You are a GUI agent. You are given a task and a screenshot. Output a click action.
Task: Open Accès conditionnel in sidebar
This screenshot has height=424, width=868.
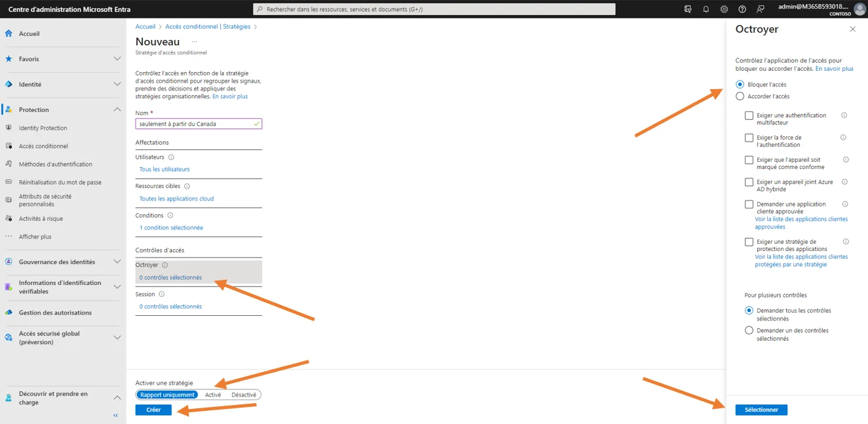[43, 146]
